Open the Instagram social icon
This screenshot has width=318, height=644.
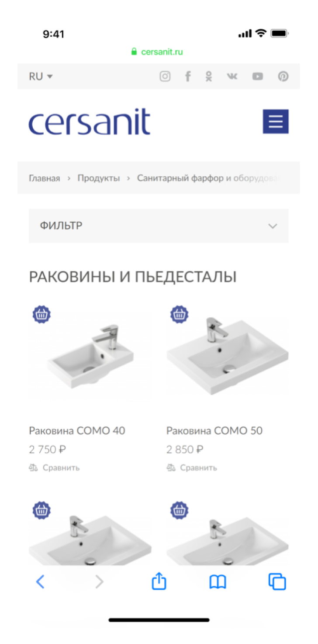click(165, 77)
